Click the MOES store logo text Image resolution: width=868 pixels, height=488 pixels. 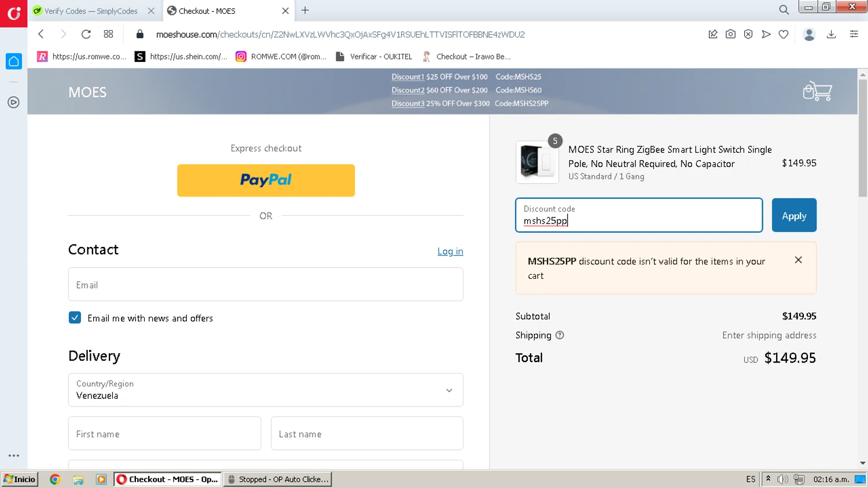[x=87, y=93]
